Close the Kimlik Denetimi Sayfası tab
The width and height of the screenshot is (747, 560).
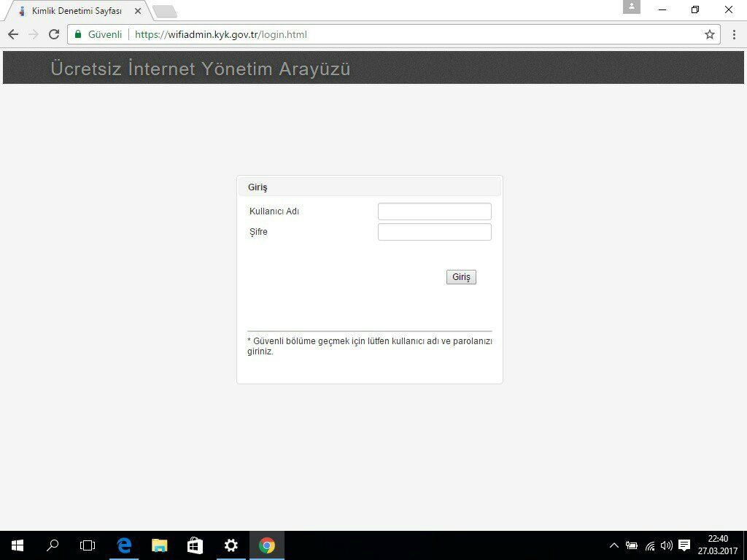pos(138,11)
